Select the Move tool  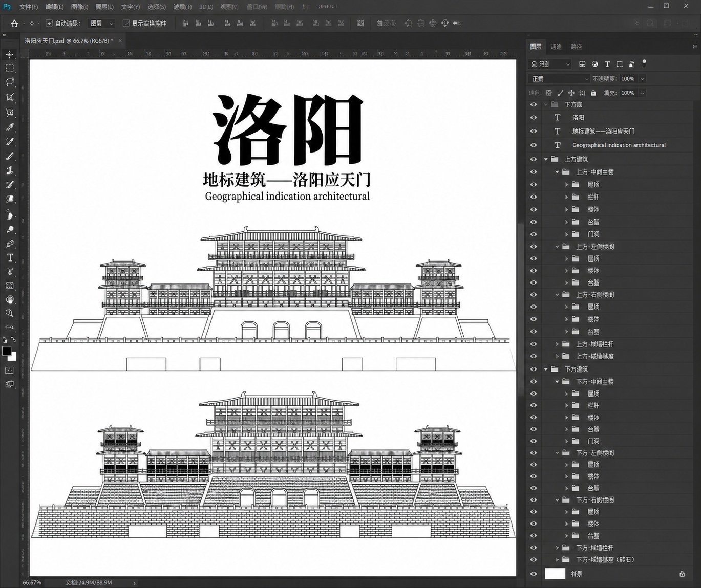pyautogui.click(x=10, y=54)
